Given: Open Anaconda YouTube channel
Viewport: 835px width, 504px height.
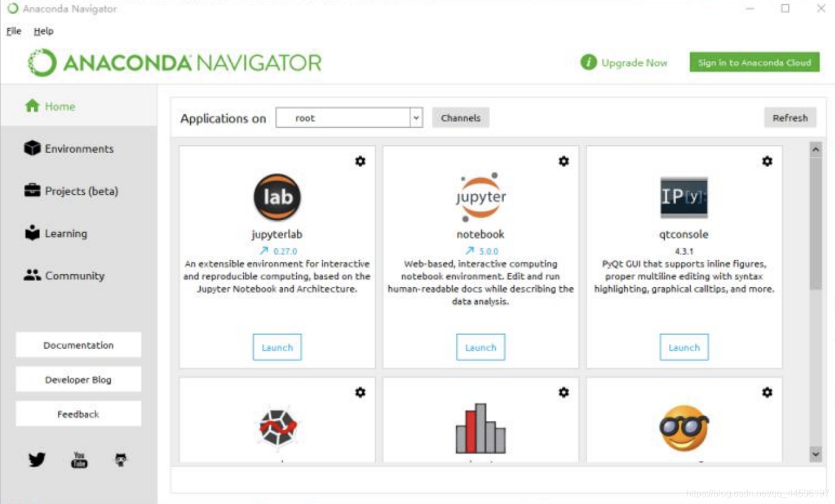Looking at the screenshot, I should [x=79, y=459].
